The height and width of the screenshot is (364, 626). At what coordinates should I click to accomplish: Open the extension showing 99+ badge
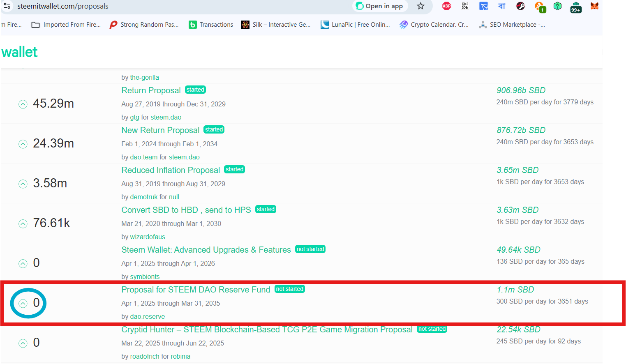576,7
